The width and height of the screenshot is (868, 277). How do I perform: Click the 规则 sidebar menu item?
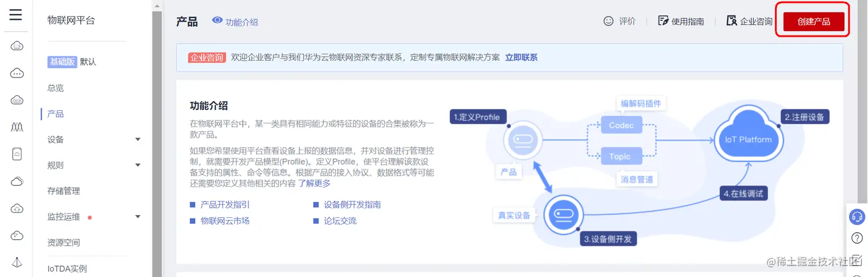[x=56, y=165]
